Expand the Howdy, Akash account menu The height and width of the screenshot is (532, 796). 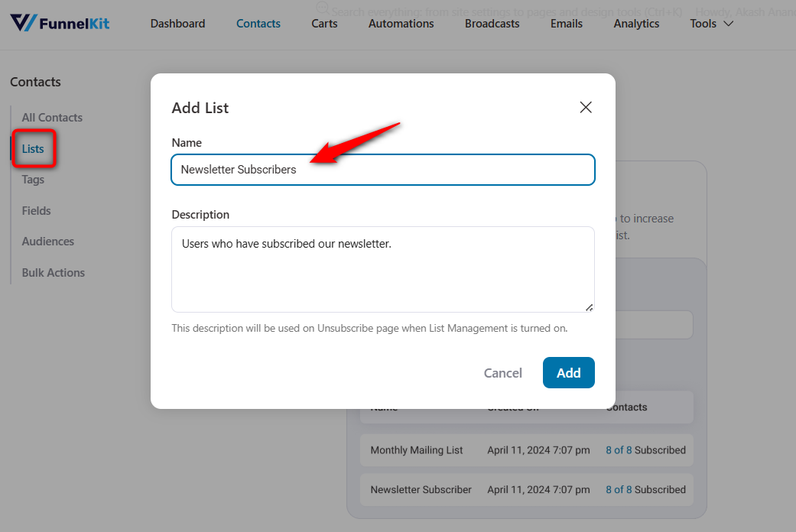(x=741, y=11)
